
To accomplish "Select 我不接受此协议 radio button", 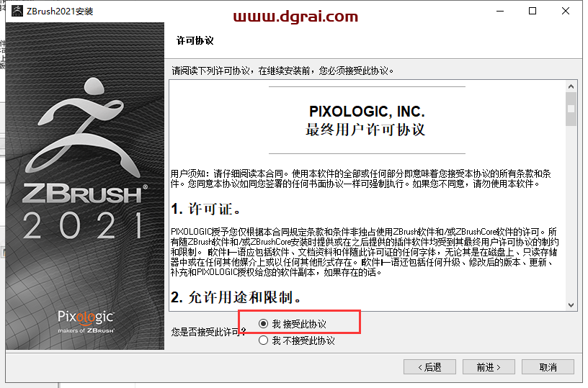I will coord(263,340).
